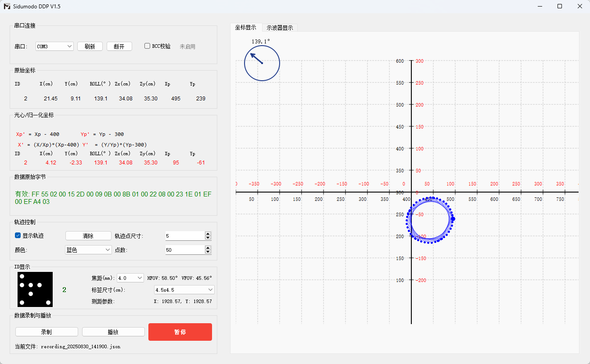The height and width of the screenshot is (364, 590).
Task: Increase the trajectory point count by one
Action: pyautogui.click(x=208, y=247)
